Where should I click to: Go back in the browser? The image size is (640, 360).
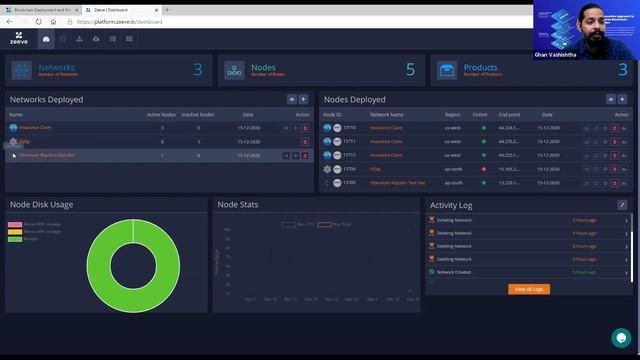[x=9, y=22]
